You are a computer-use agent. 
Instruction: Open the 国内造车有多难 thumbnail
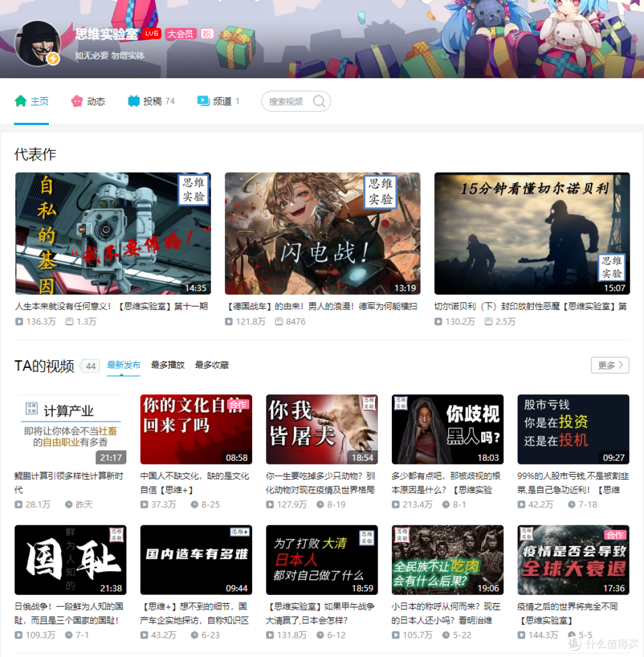pos(196,560)
